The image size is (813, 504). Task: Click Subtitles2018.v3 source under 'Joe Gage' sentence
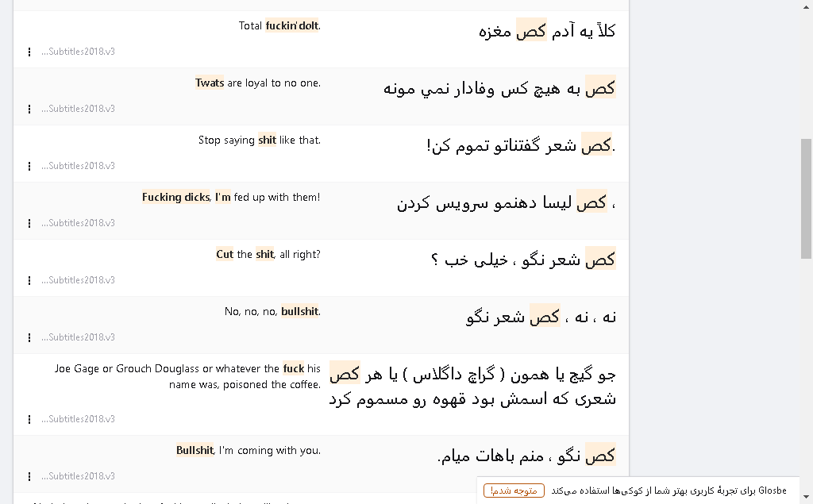pyautogui.click(x=79, y=418)
